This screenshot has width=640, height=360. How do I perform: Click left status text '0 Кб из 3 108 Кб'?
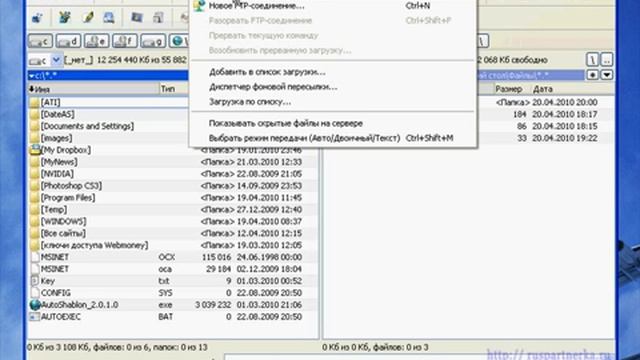[x=59, y=347]
